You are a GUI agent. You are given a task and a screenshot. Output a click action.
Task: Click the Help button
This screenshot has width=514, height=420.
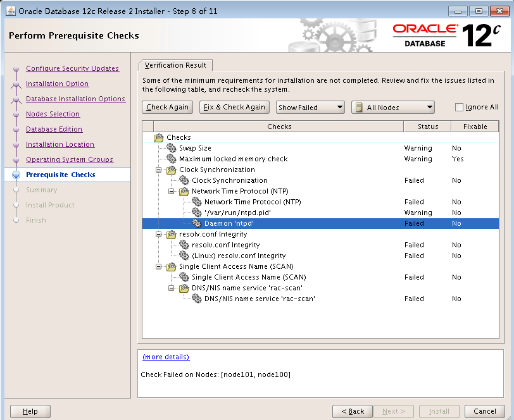[30, 411]
